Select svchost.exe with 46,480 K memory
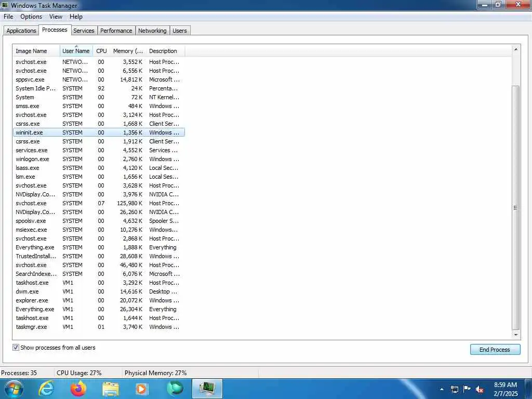 [99, 264]
